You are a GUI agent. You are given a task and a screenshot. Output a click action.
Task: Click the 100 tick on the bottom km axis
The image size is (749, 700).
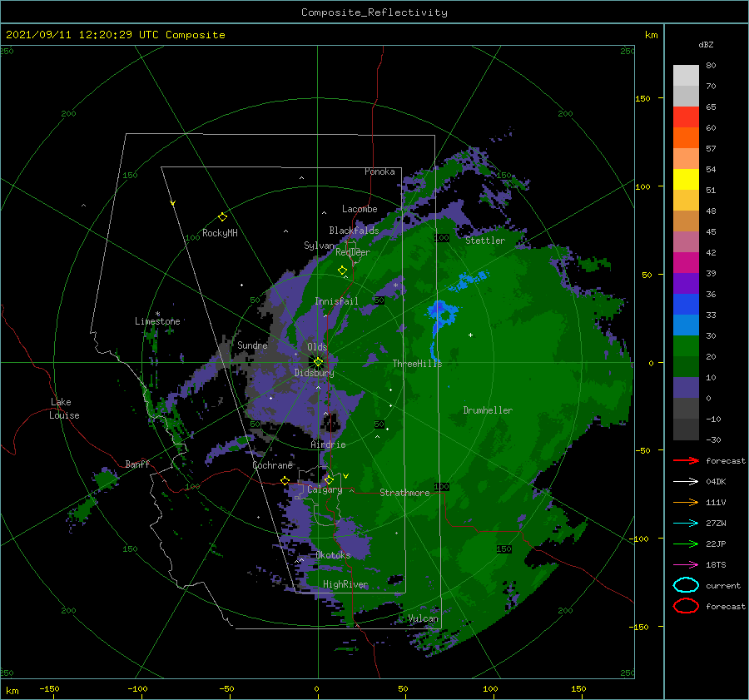[490, 688]
